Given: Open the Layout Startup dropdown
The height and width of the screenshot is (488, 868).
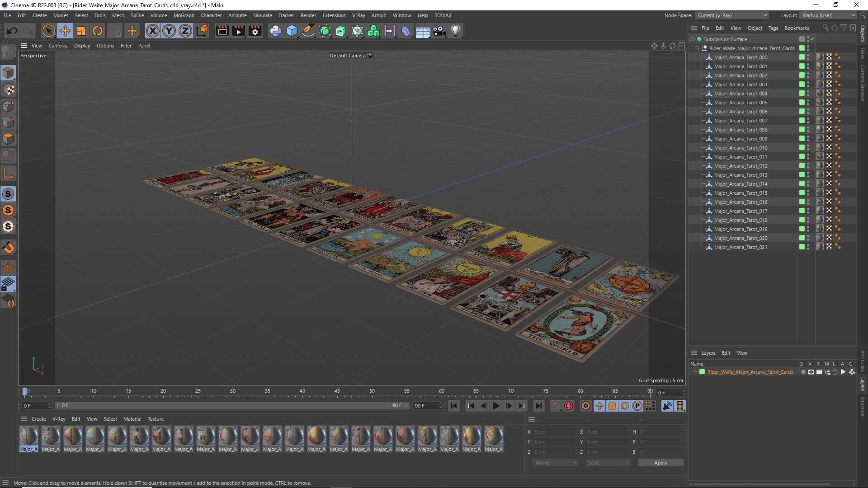Looking at the screenshot, I should point(828,15).
